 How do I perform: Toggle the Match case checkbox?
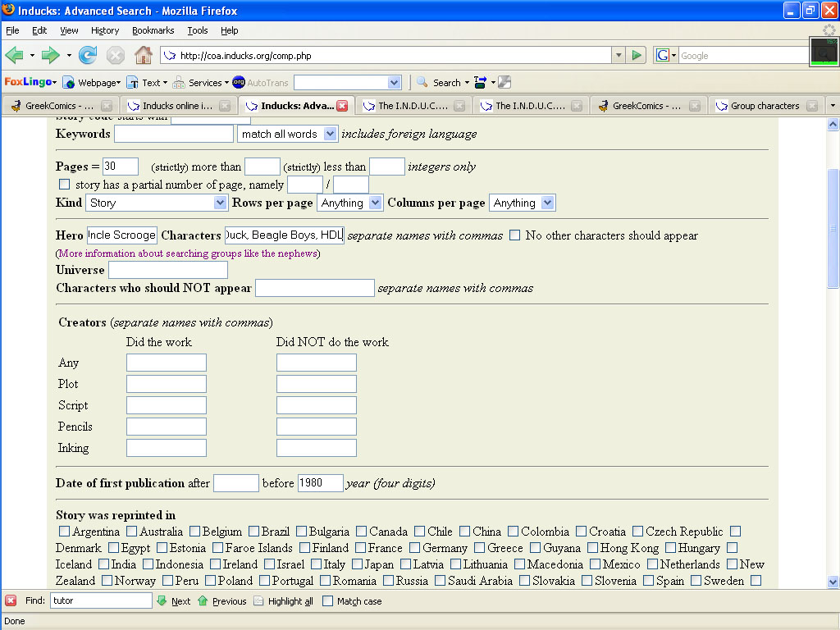tap(328, 601)
